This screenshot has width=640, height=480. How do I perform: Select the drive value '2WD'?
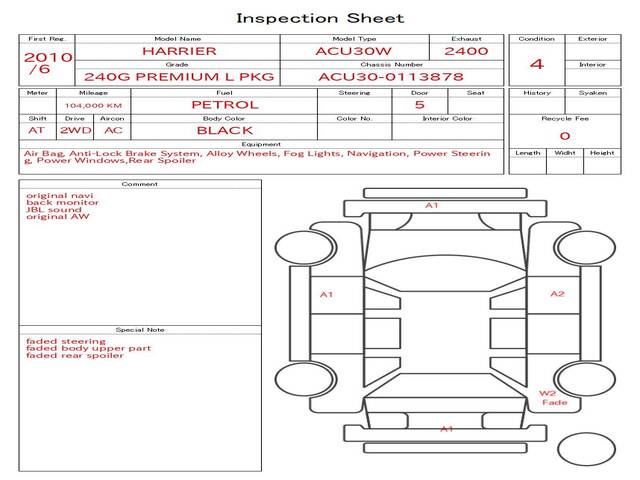point(76,131)
